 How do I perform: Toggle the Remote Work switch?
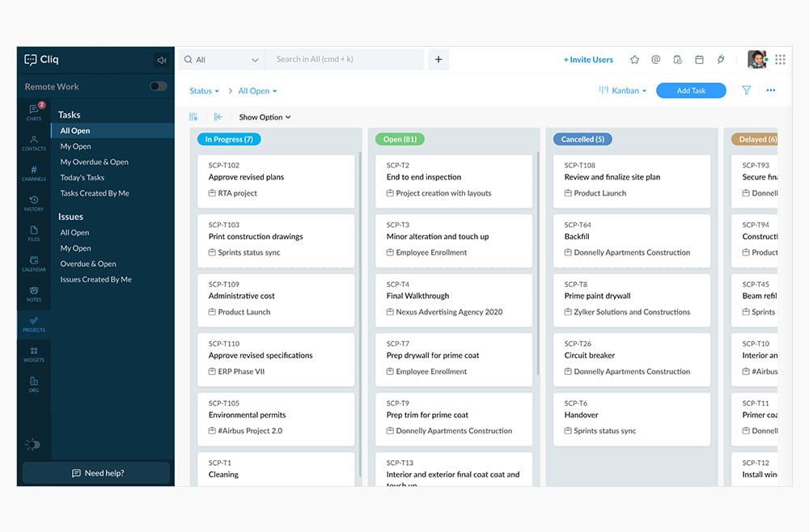[x=159, y=86]
